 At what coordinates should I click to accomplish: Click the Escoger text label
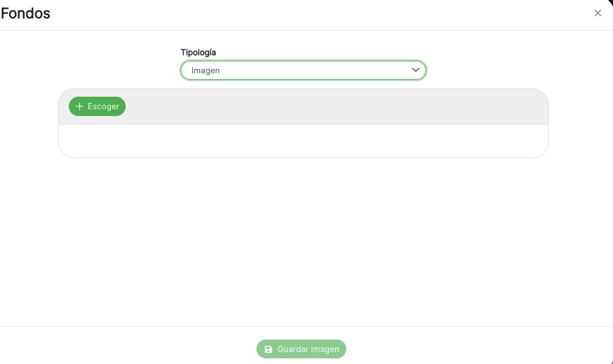tap(103, 106)
